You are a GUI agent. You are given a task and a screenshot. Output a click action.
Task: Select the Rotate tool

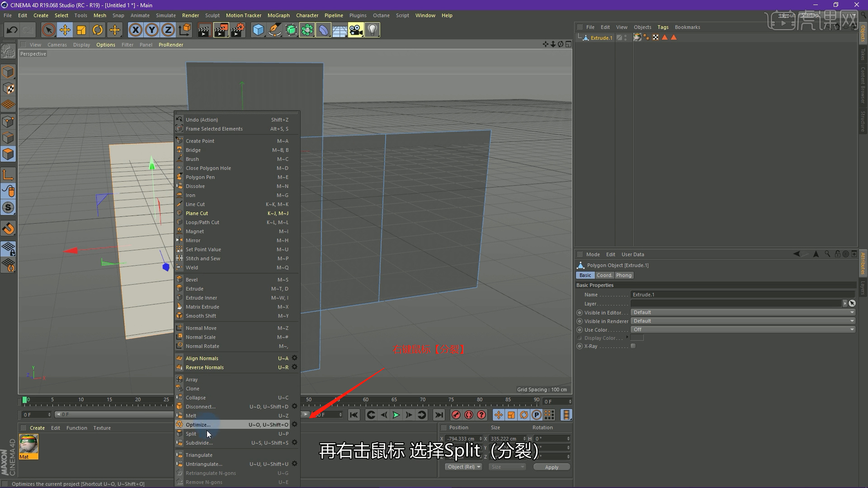[98, 30]
